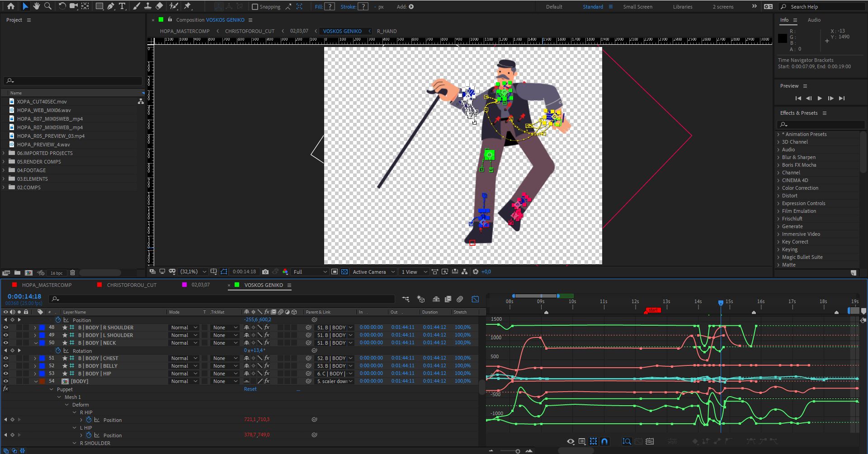Enable snap in graph editor magnet icon
Image resolution: width=868 pixels, height=454 pixels.
[604, 441]
